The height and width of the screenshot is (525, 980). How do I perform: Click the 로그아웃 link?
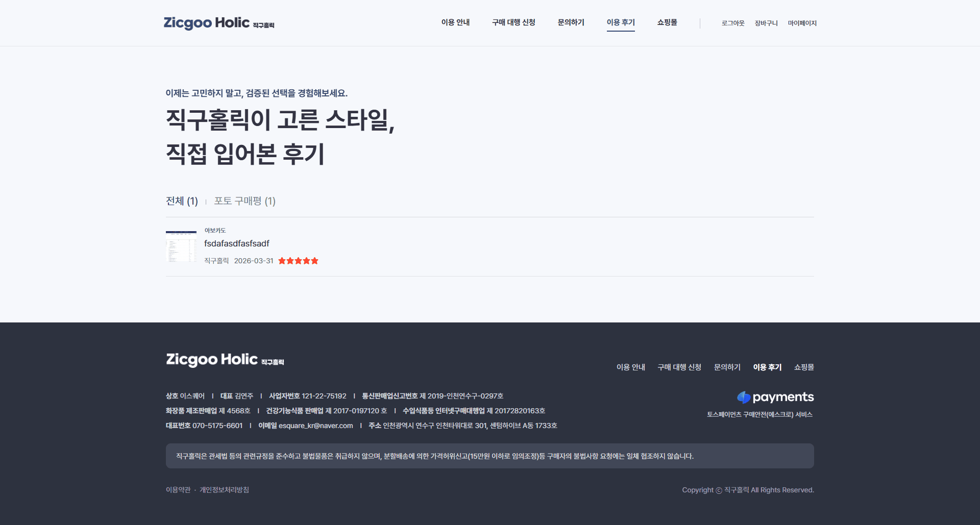[733, 23]
